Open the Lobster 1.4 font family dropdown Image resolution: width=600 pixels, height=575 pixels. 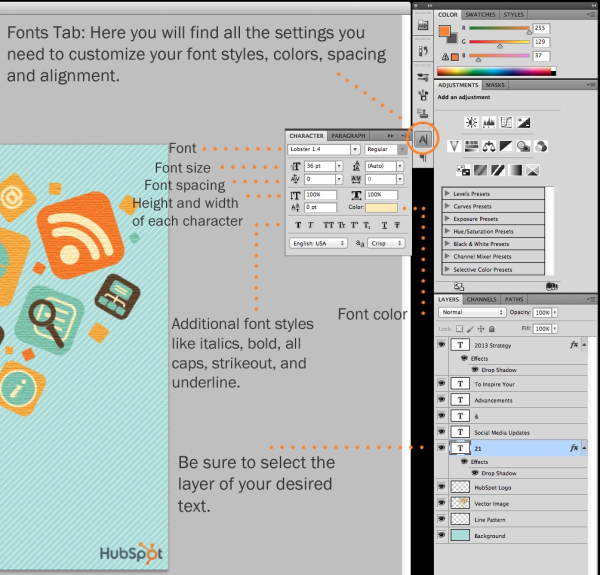point(355,149)
